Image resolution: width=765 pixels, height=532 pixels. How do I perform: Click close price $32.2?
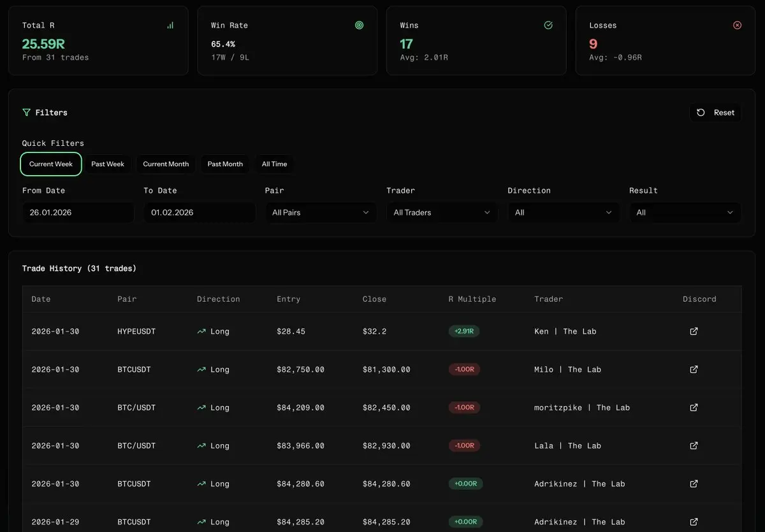coord(374,331)
